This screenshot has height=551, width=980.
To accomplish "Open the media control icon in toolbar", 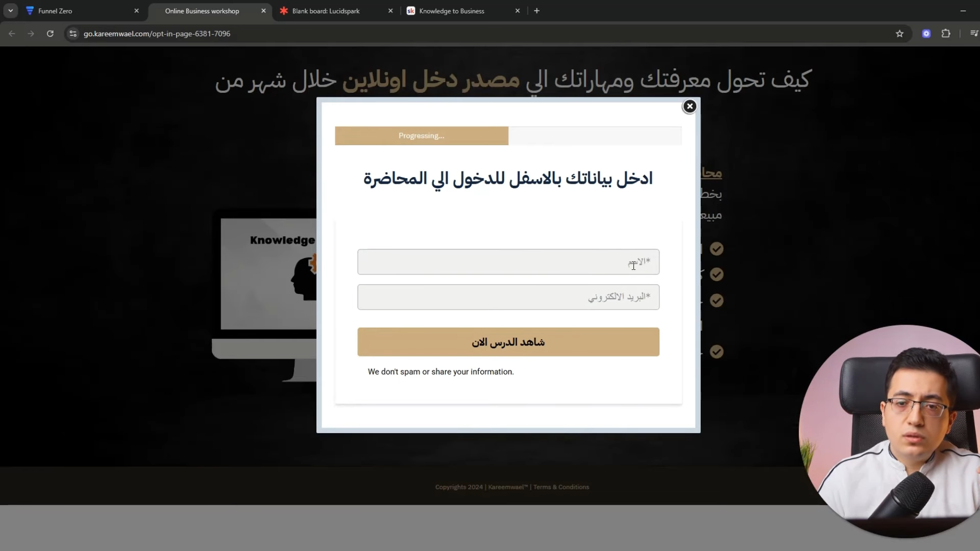I will [974, 34].
